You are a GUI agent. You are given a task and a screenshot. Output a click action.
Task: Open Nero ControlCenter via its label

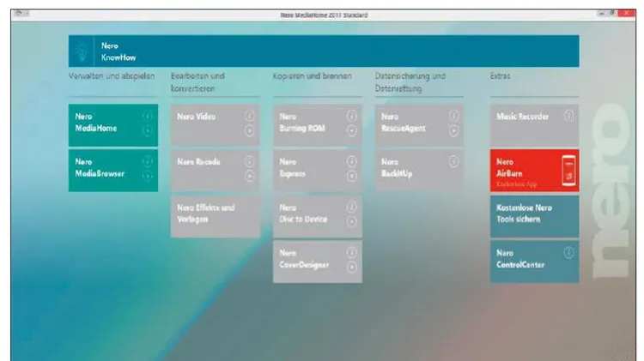520,259
